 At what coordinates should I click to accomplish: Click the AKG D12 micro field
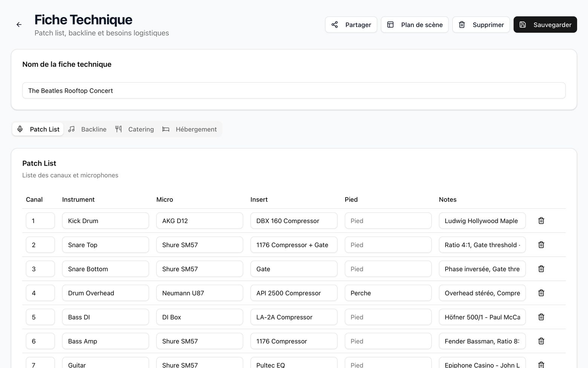[x=200, y=221]
